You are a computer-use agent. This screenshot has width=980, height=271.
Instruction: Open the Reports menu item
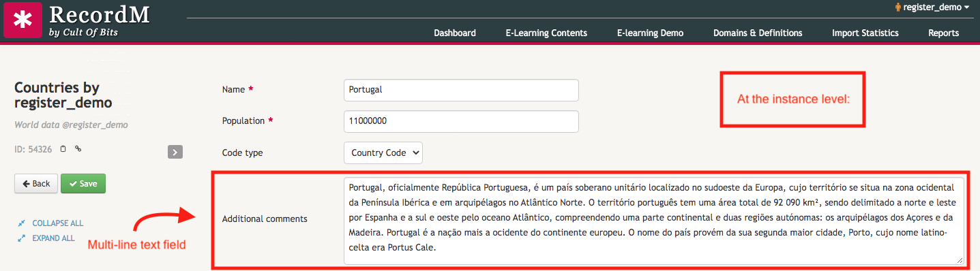944,33
